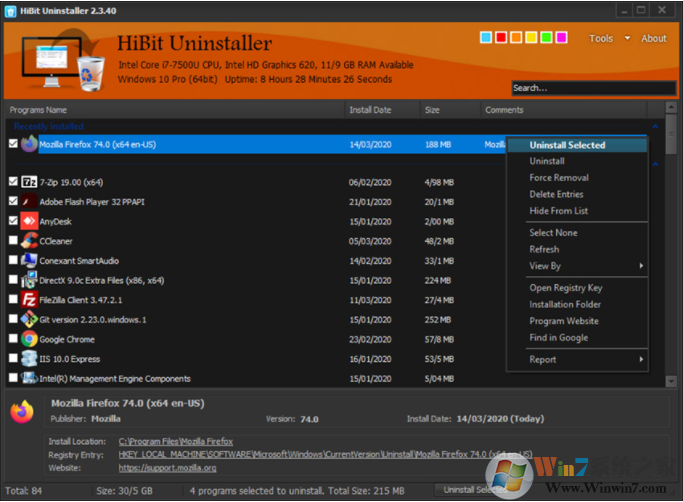Uncheck the AnyDesk checkbox
This screenshot has height=502, width=683.
tap(13, 220)
